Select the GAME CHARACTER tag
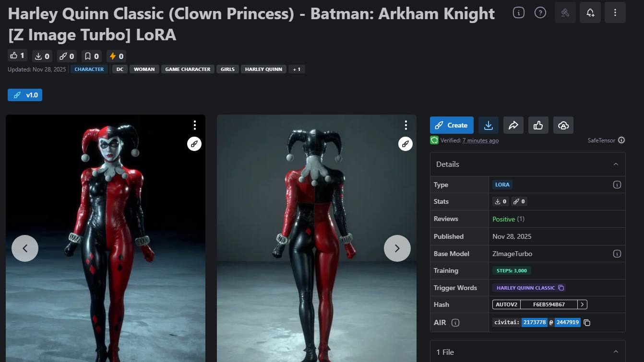The image size is (644, 362). coord(188,69)
